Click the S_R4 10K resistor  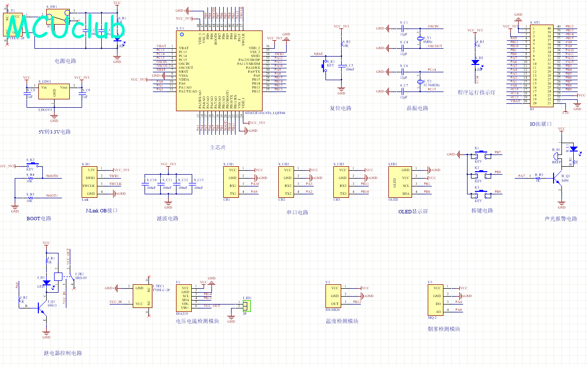tap(30, 178)
